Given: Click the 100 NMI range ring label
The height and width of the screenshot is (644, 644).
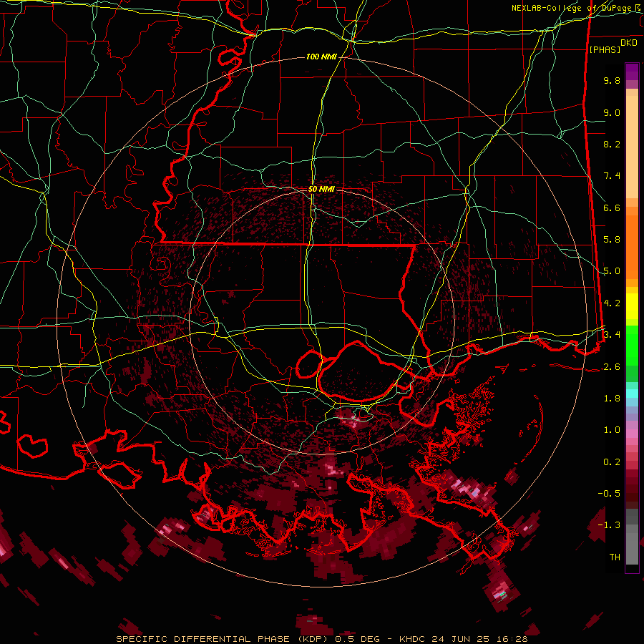Looking at the screenshot, I should (x=321, y=57).
